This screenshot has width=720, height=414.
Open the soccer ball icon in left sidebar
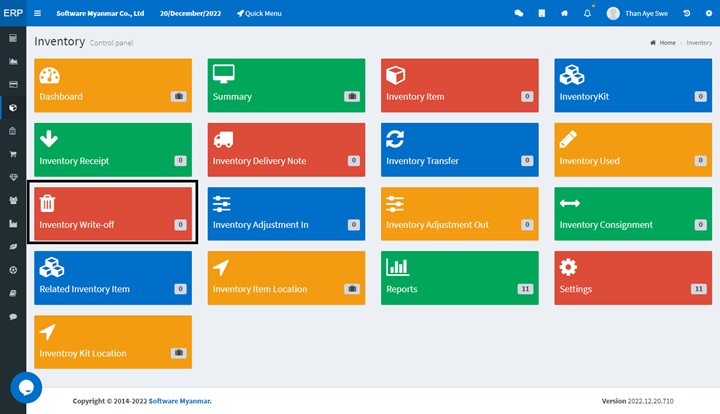click(x=13, y=270)
